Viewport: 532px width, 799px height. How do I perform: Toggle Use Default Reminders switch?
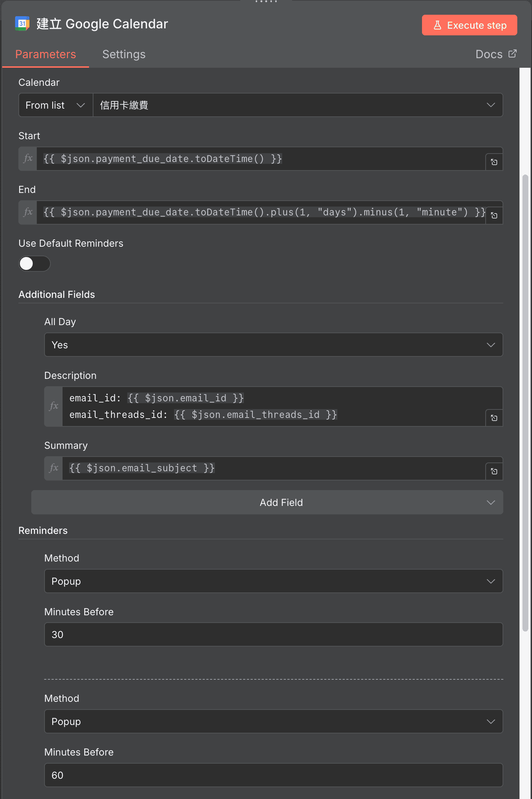tap(35, 264)
